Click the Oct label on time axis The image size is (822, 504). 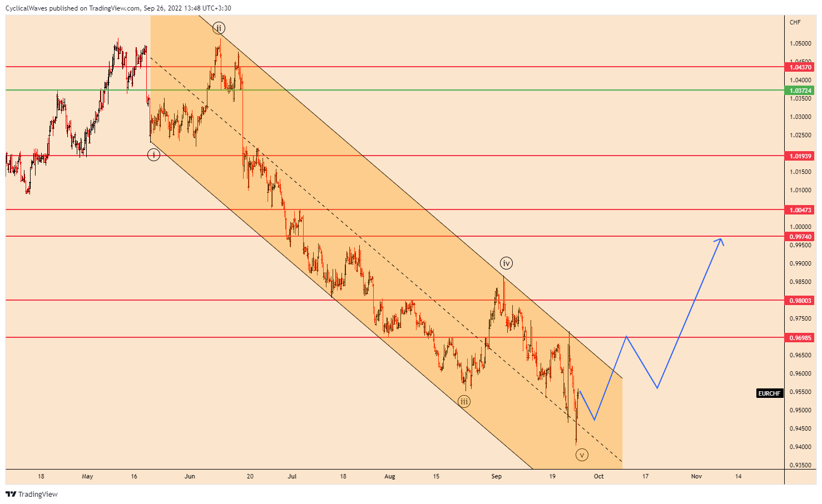tap(599, 476)
